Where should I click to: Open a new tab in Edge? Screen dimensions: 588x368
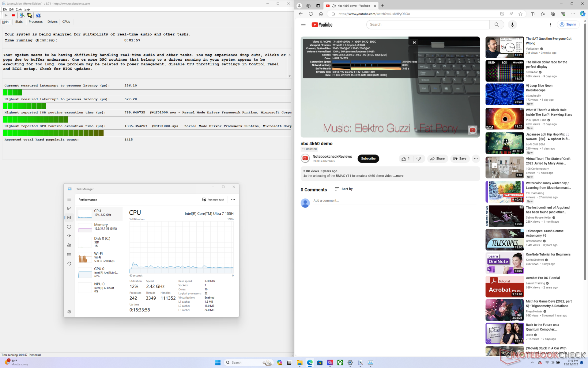(x=383, y=6)
